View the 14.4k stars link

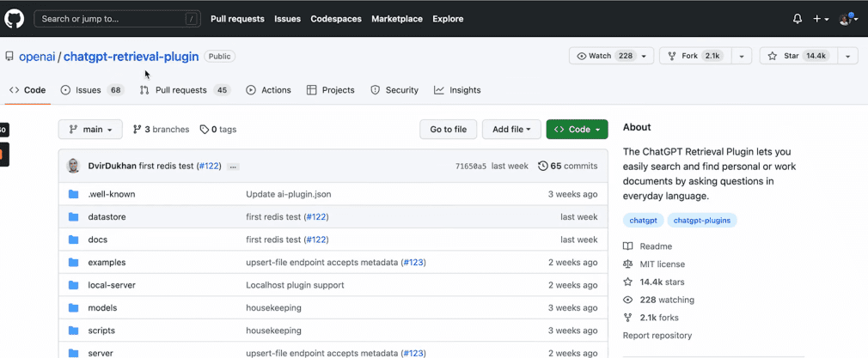pos(654,282)
